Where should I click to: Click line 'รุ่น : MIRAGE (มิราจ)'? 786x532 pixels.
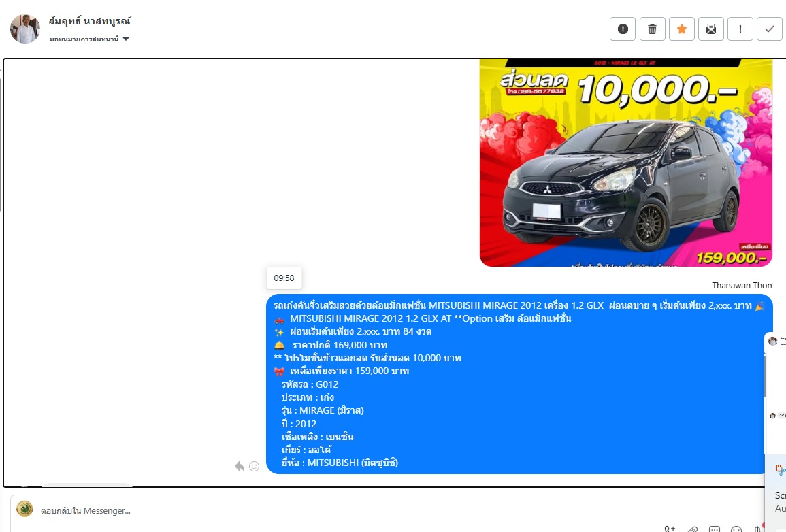tap(323, 411)
